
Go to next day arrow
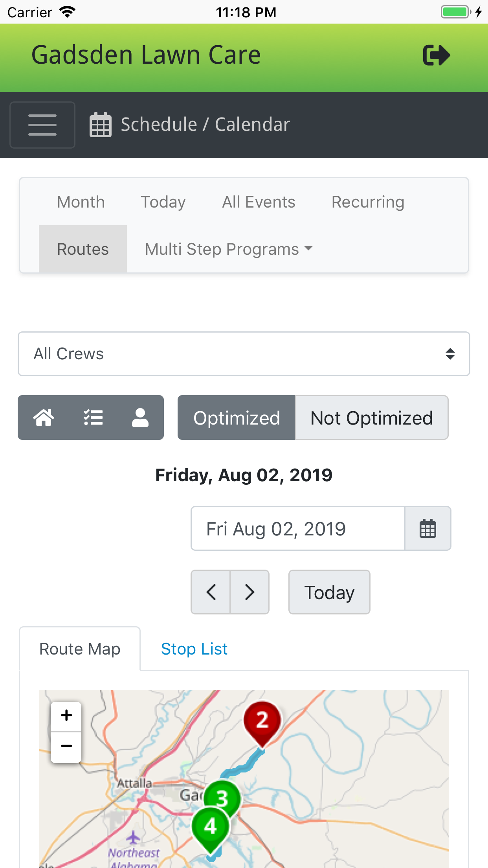coord(250,592)
